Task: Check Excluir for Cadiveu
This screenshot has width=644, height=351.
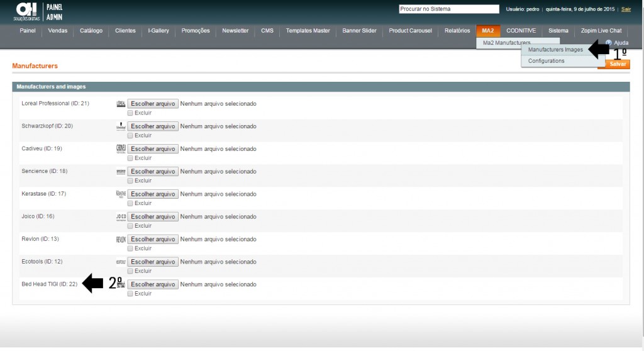Action: (130, 159)
